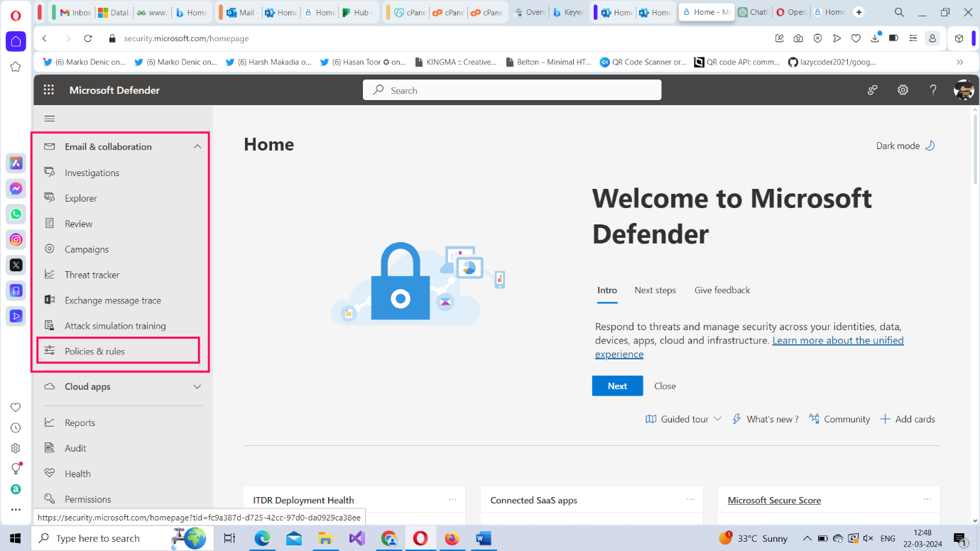
Task: Reload the page with the refresh icon
Action: point(88,38)
